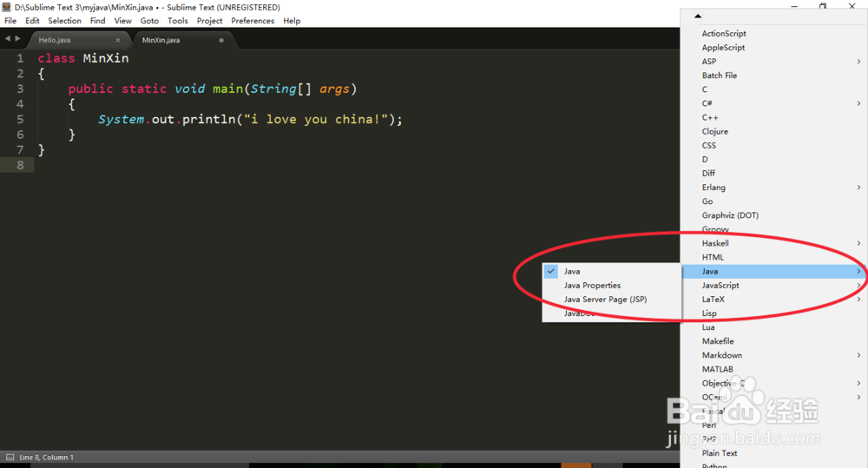Open the Selection menu
This screenshot has height=468, width=868.
coord(65,21)
